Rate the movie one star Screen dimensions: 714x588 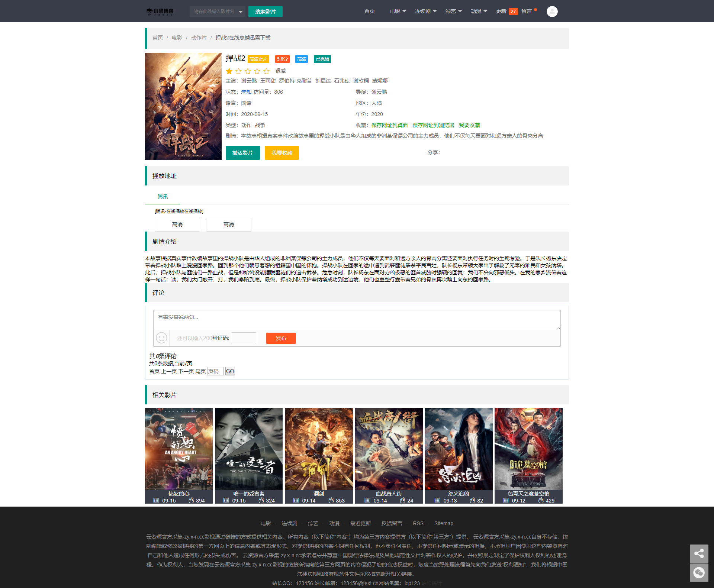(229, 71)
